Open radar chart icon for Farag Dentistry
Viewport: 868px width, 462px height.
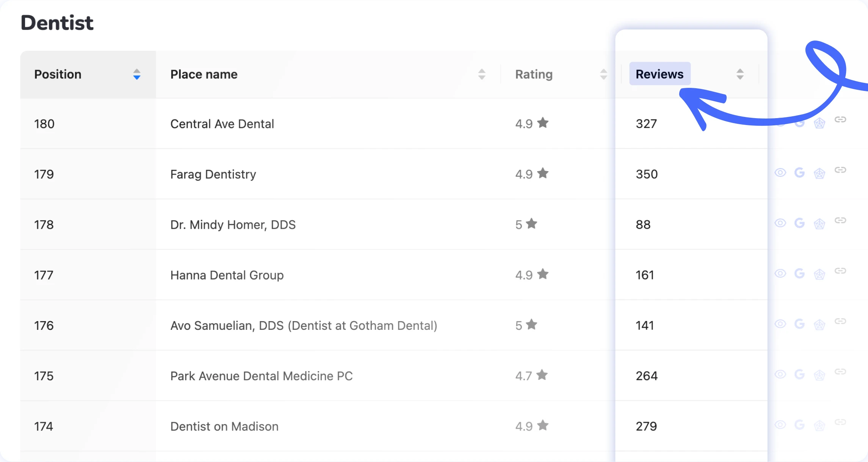click(819, 173)
